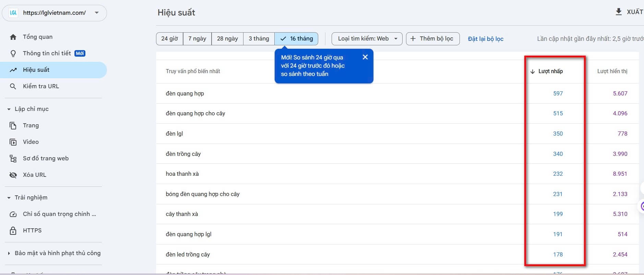
Task: Click the XUẤT export button
Action: pyautogui.click(x=629, y=12)
